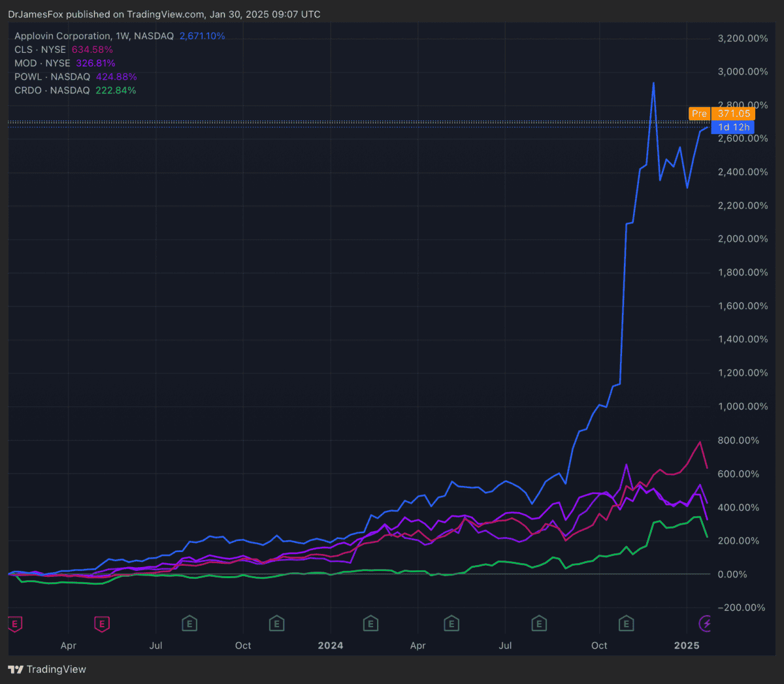Click the pink earnings marker at the chart's left edge
This screenshot has width=784, height=684.
[x=14, y=624]
